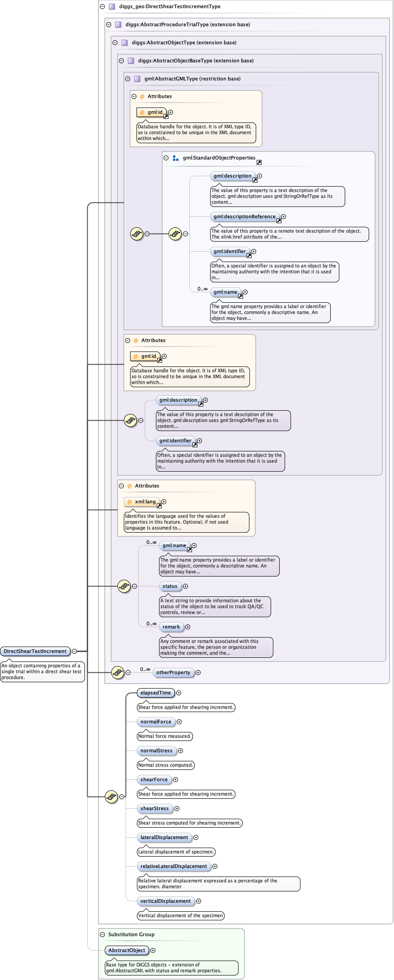Click the link arrow on the xml:lang attribute
This screenshot has width=394, height=980.
click(x=159, y=506)
